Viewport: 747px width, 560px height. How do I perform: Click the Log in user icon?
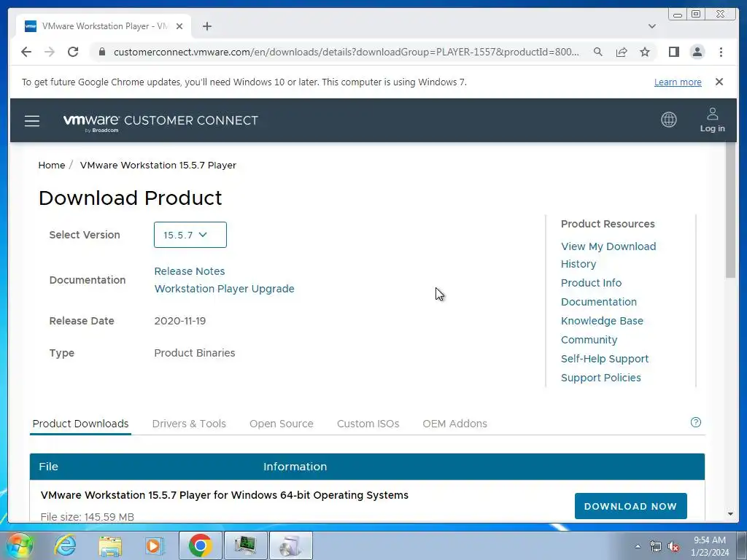click(712, 120)
